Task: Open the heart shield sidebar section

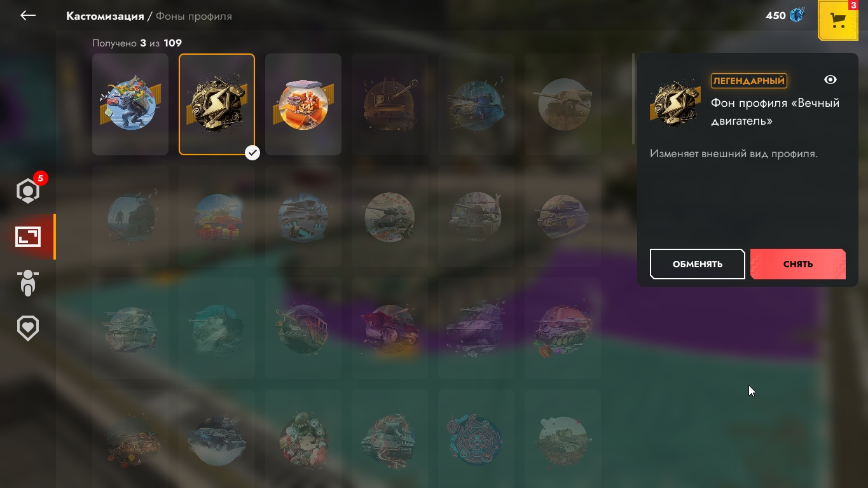Action: (28, 328)
